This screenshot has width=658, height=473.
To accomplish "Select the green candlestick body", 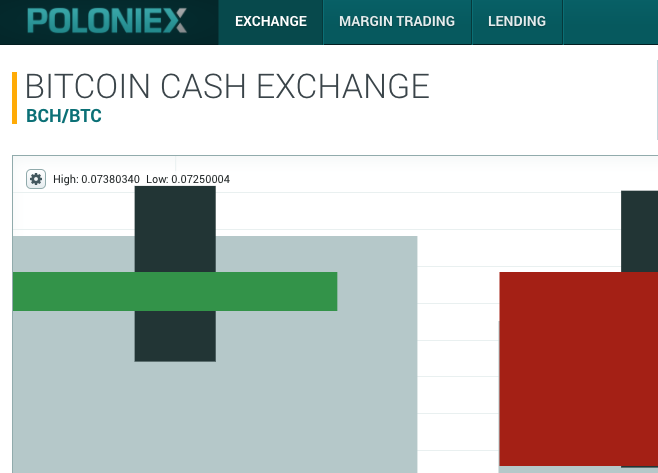I will point(175,291).
